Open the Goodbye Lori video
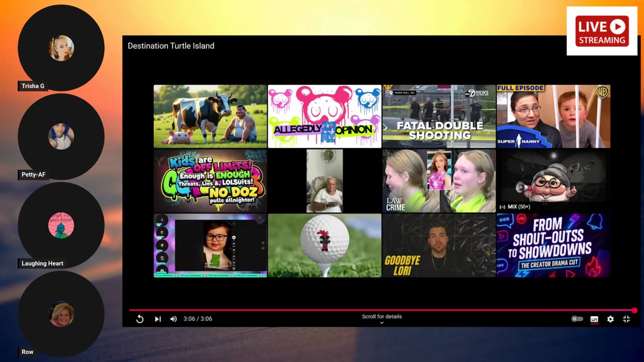 (439, 245)
